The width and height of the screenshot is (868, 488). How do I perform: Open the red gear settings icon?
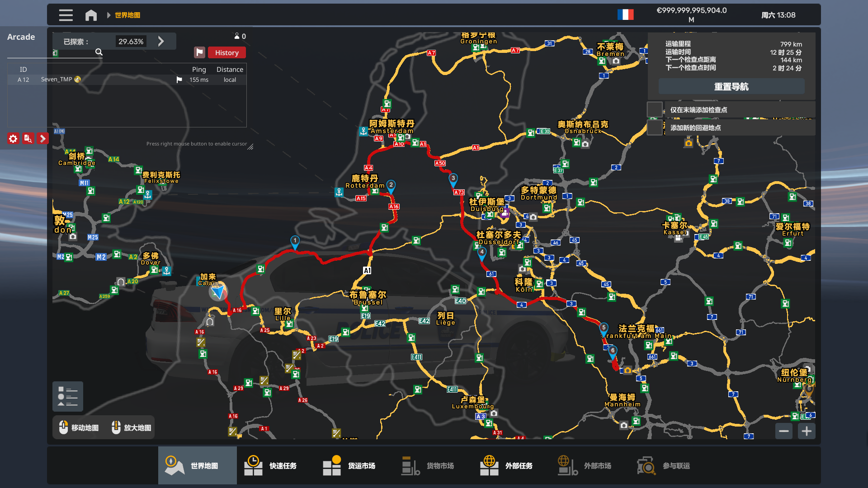point(13,139)
